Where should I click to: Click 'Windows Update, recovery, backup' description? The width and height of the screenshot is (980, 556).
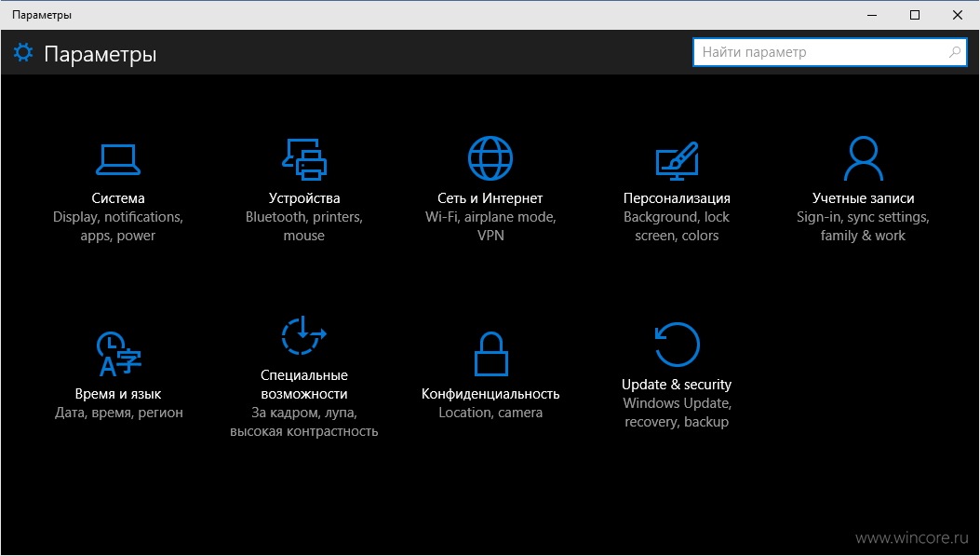tap(677, 413)
